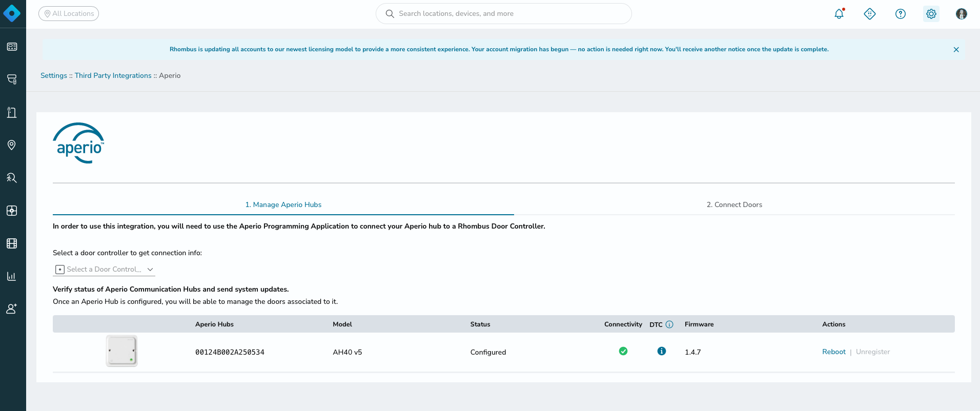The width and height of the screenshot is (980, 411).
Task: Open the add user sidebar icon
Action: click(12, 309)
